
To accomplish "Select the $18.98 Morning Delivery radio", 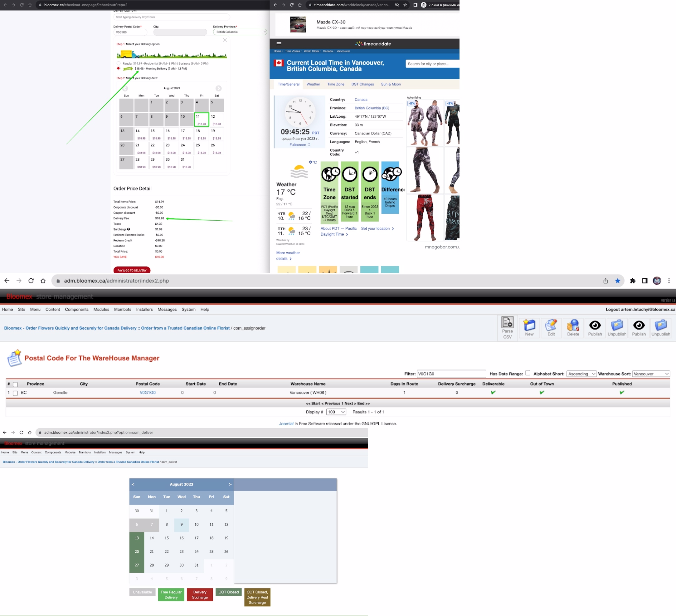I will [x=118, y=68].
